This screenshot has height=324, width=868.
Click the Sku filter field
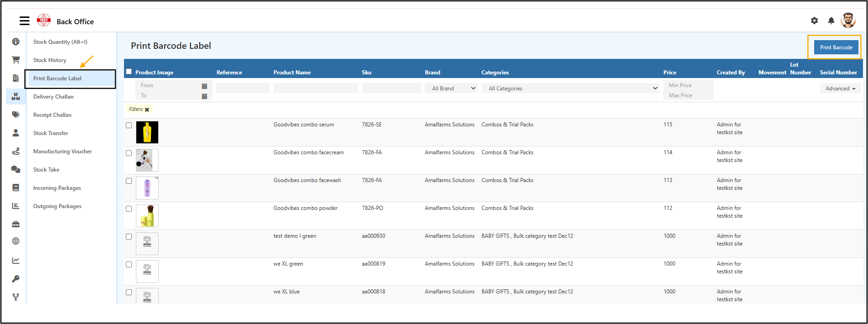(x=392, y=89)
